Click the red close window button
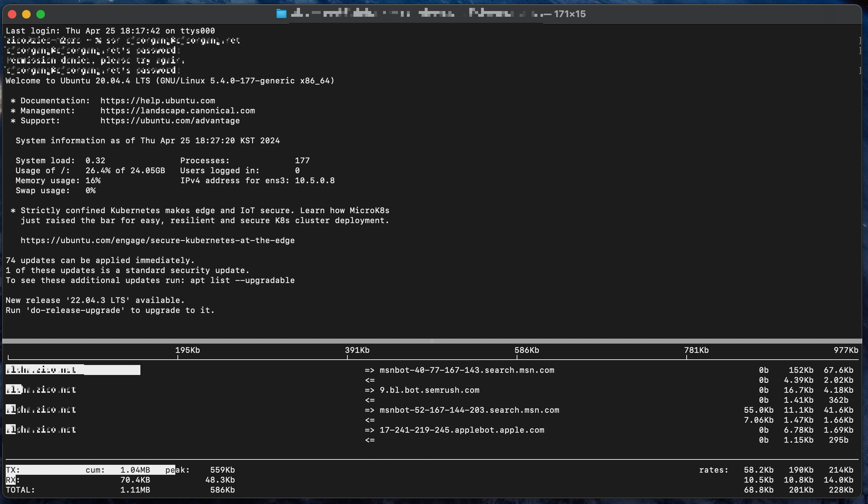 tap(12, 14)
